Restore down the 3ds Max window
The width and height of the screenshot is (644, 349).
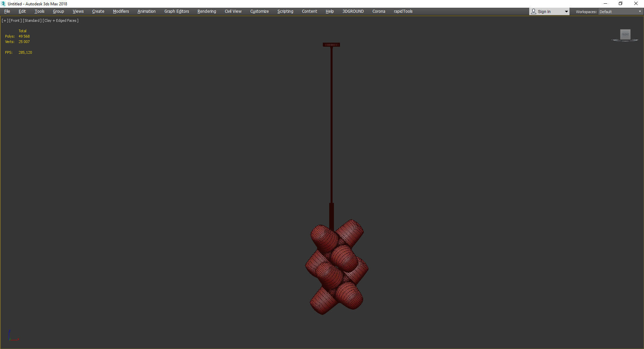pos(621,4)
